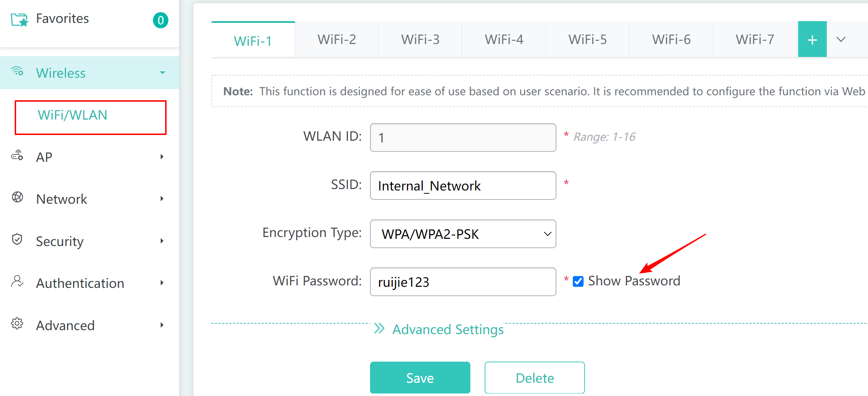
Task: Click the Favorites star folder icon
Action: 19,20
